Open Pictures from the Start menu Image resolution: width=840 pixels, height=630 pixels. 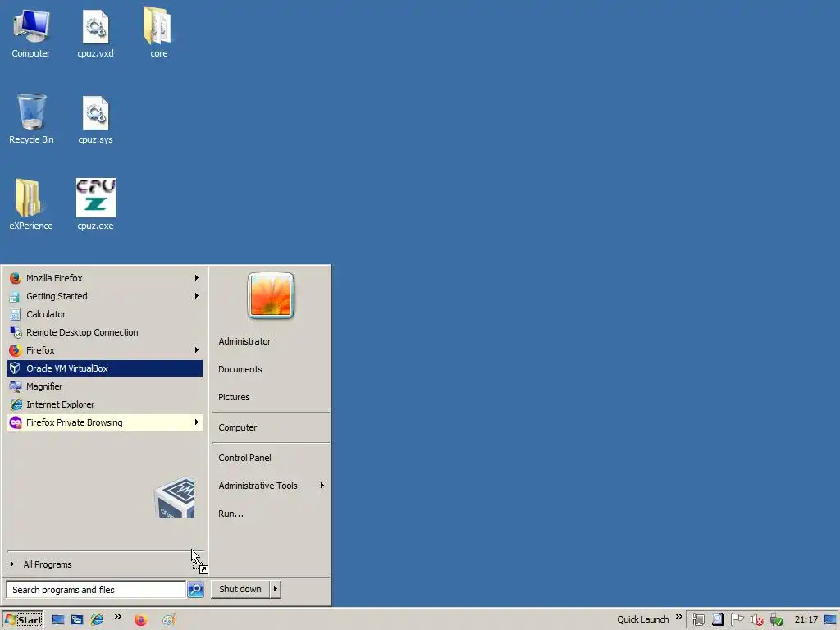(x=234, y=398)
